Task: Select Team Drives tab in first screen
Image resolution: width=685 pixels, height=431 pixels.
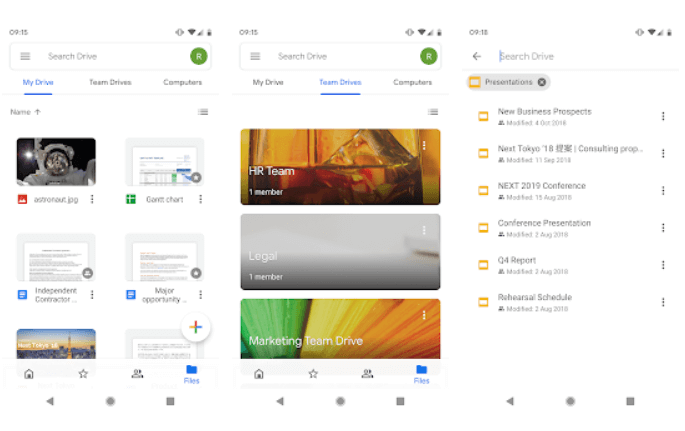Action: tap(110, 82)
